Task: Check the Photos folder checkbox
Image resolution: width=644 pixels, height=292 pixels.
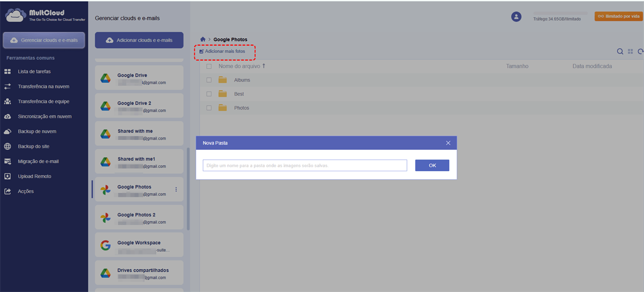Action: 209,108
